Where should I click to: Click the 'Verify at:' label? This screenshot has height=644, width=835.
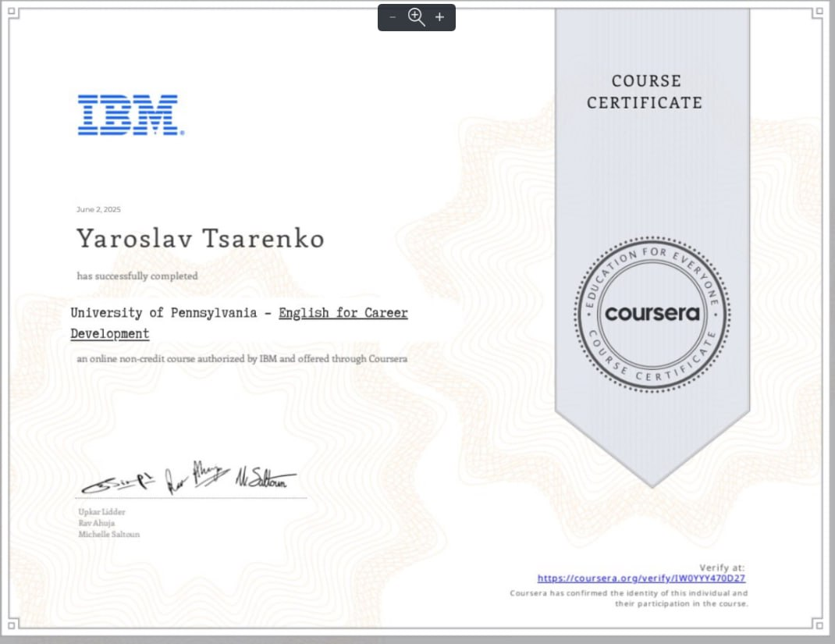tap(722, 568)
